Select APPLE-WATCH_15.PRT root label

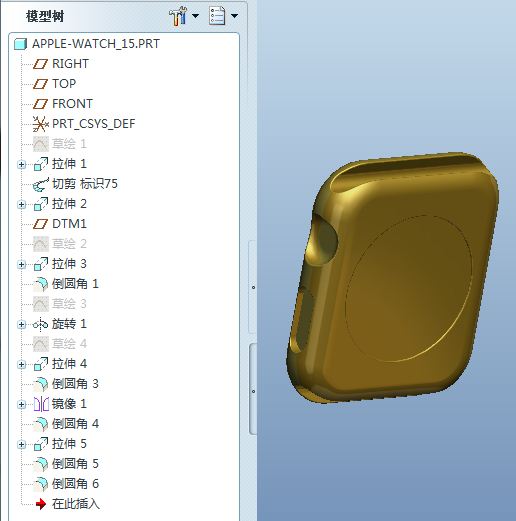point(96,44)
